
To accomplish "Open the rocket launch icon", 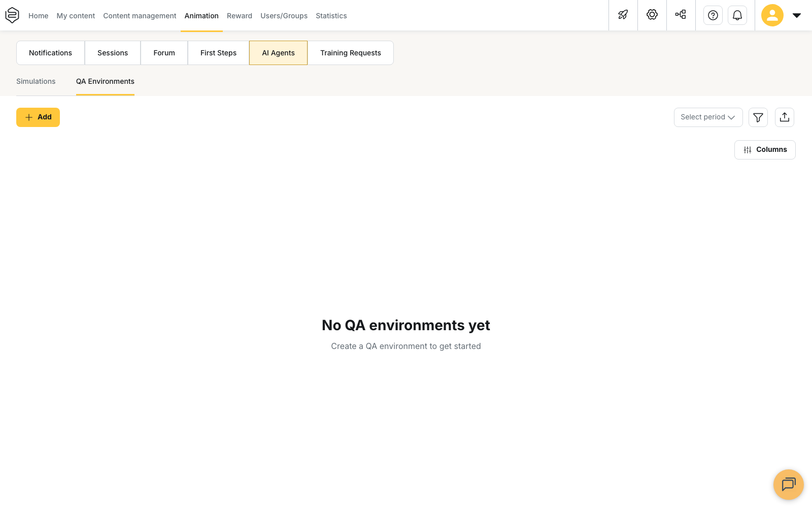I will coord(623,15).
